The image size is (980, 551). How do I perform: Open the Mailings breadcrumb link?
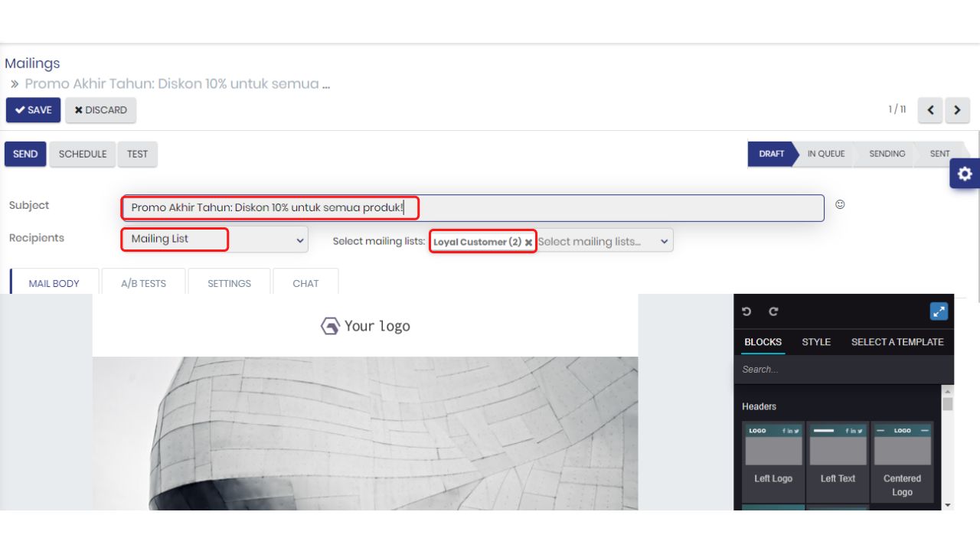(x=32, y=64)
